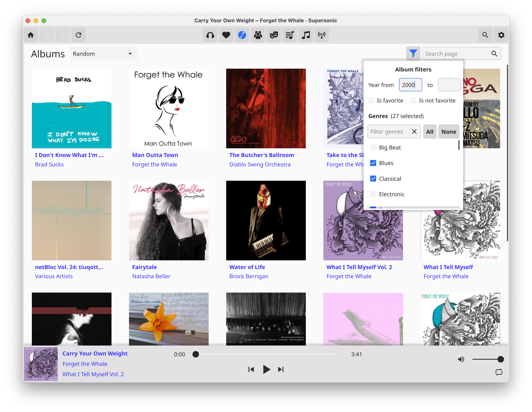Open the Genres theater masks page
This screenshot has width=532, height=412.
tap(274, 35)
